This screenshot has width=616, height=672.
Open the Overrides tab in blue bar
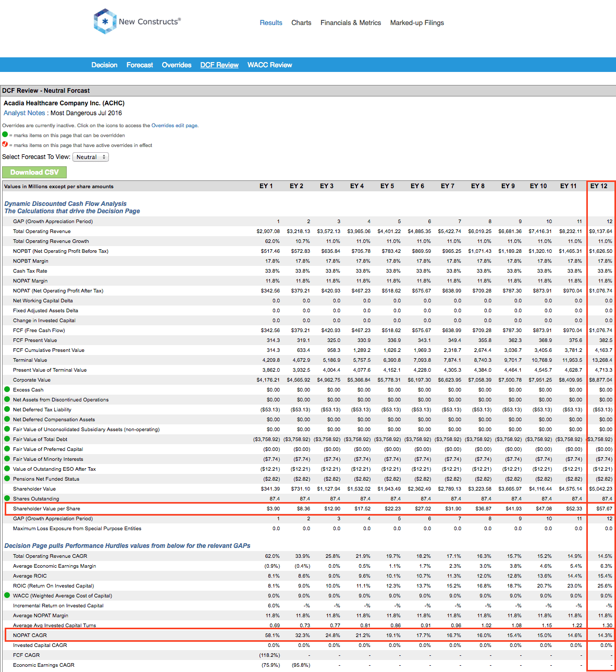pyautogui.click(x=177, y=65)
